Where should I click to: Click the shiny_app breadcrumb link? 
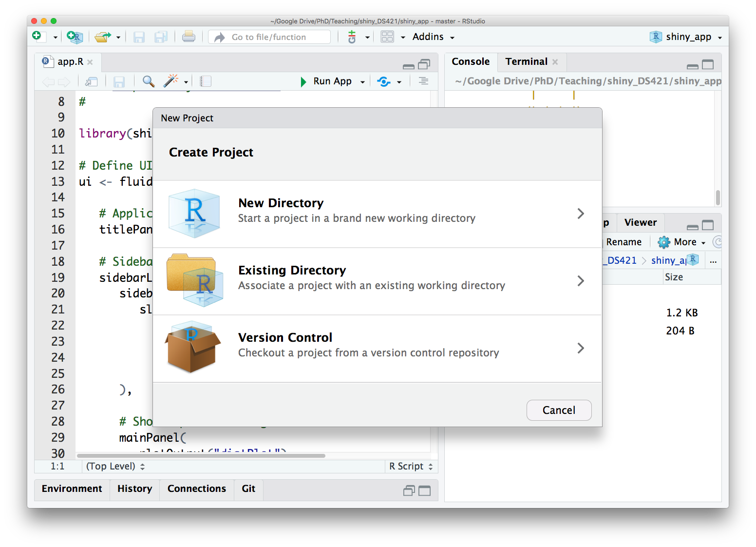(669, 260)
